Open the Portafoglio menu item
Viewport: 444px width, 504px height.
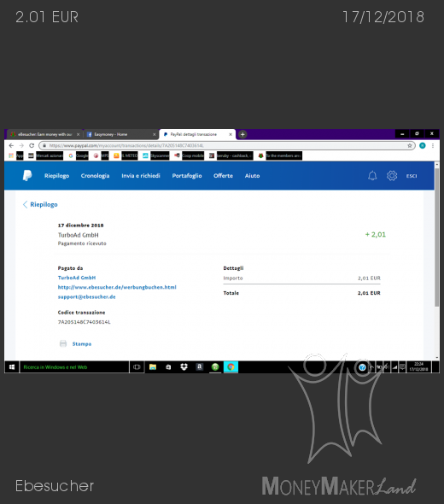pos(187,175)
